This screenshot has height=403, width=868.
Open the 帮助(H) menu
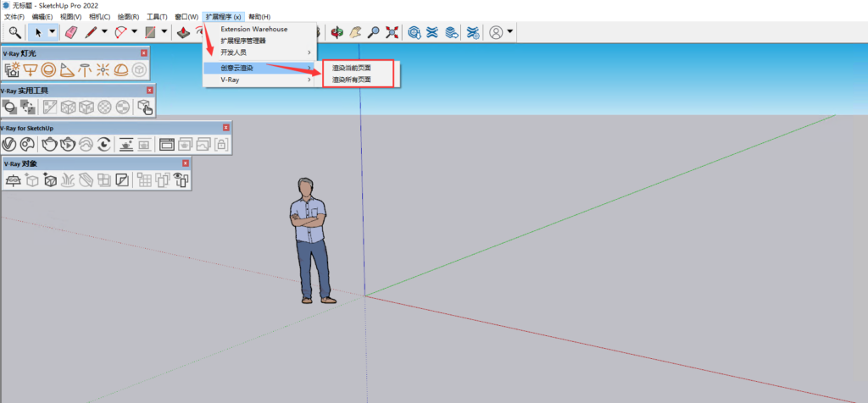point(259,16)
